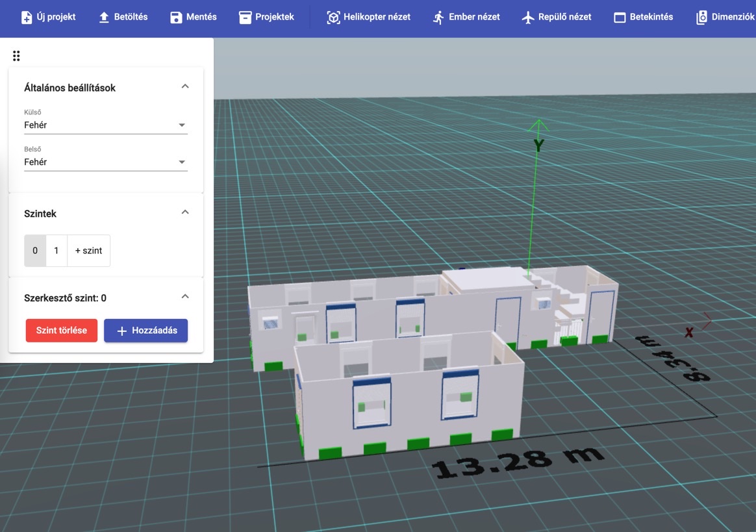The height and width of the screenshot is (532, 756).
Task: Collapse the Szintek section
Action: click(x=185, y=212)
